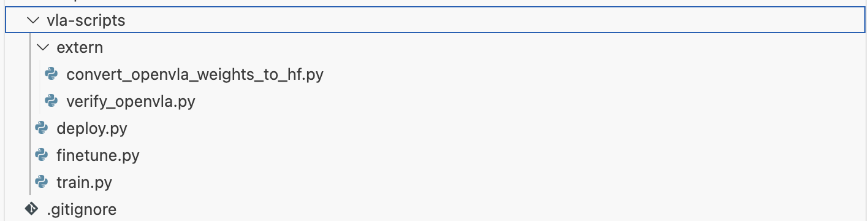Select the vla-scripts folder name
Viewport: 868px width, 221px height.
click(x=86, y=21)
